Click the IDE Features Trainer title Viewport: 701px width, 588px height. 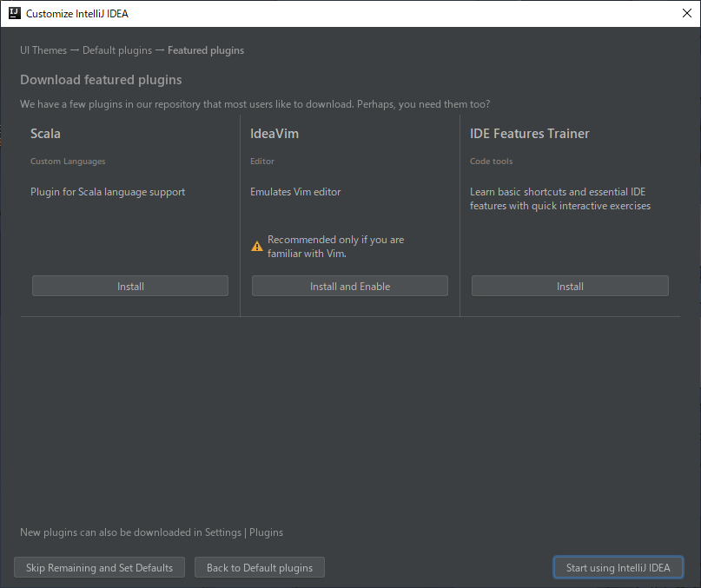click(529, 133)
